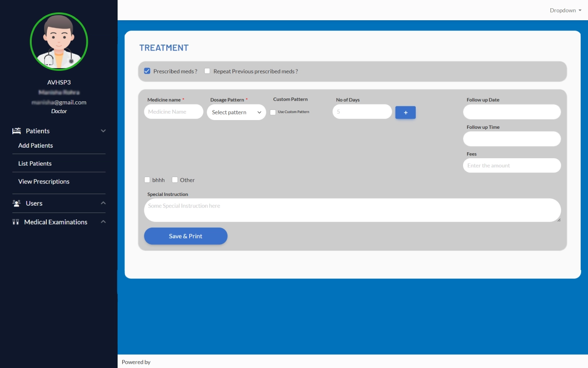This screenshot has width=588, height=368.
Task: Uncheck the Prescribed meds checkbox
Action: click(147, 71)
